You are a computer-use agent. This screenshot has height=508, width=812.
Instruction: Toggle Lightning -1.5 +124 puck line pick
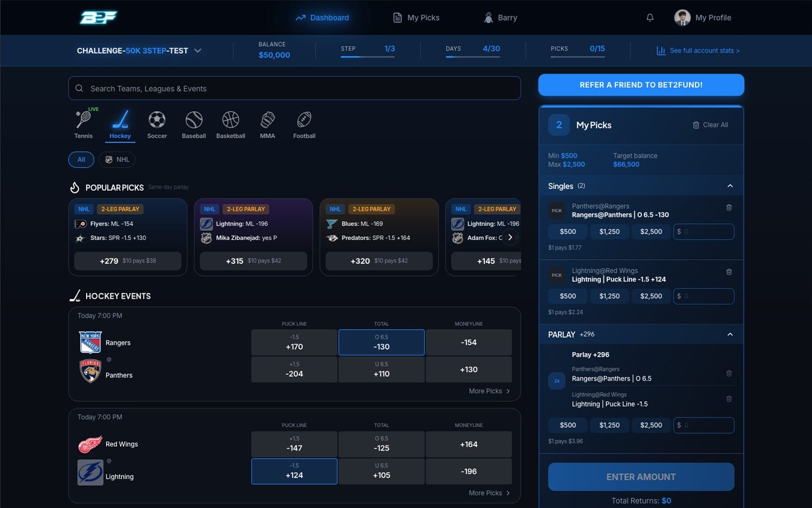pyautogui.click(x=294, y=471)
